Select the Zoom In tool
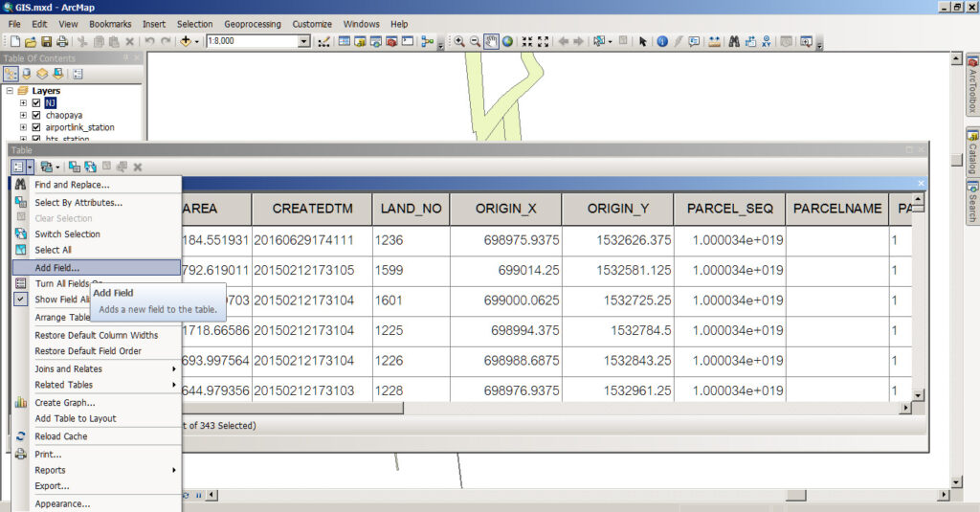The width and height of the screenshot is (980, 512). click(x=459, y=41)
